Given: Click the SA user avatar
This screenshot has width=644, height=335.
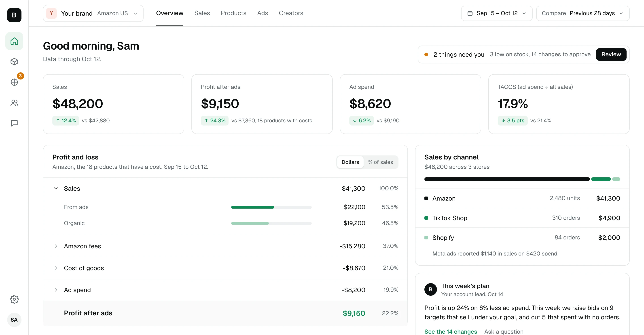Looking at the screenshot, I should tap(14, 320).
